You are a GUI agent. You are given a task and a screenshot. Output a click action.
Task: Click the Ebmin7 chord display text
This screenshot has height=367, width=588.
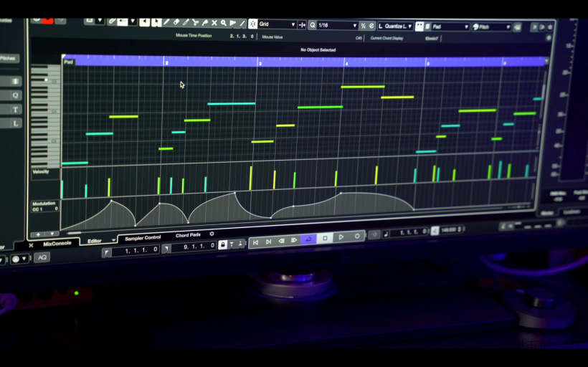432,39
